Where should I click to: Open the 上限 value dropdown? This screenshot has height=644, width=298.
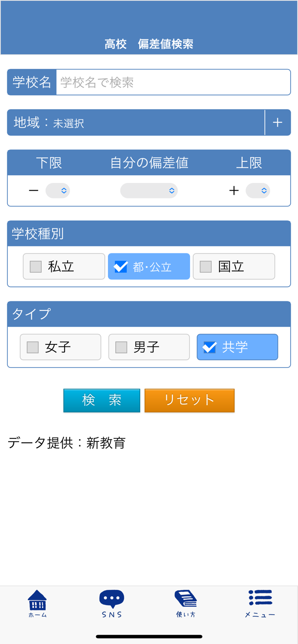click(258, 190)
